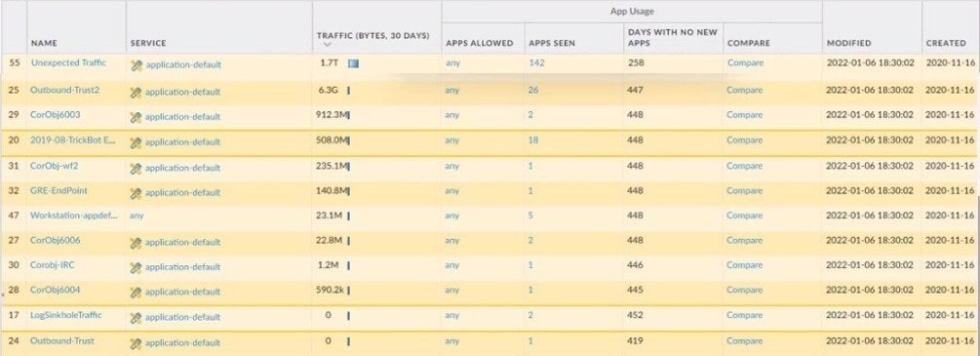Viewport: 980px width, 356px height.
Task: Open the 2019-08-TrickBot rule name link
Action: [x=73, y=140]
